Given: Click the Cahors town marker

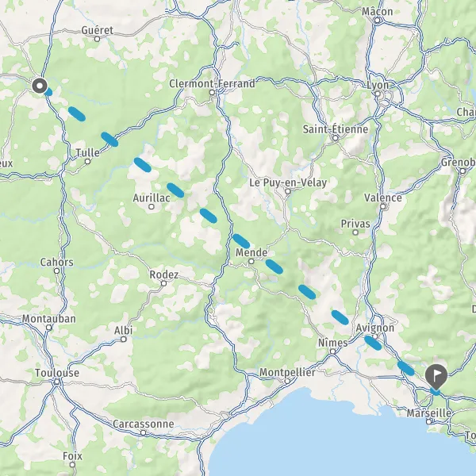Looking at the screenshot, I should click(57, 271).
